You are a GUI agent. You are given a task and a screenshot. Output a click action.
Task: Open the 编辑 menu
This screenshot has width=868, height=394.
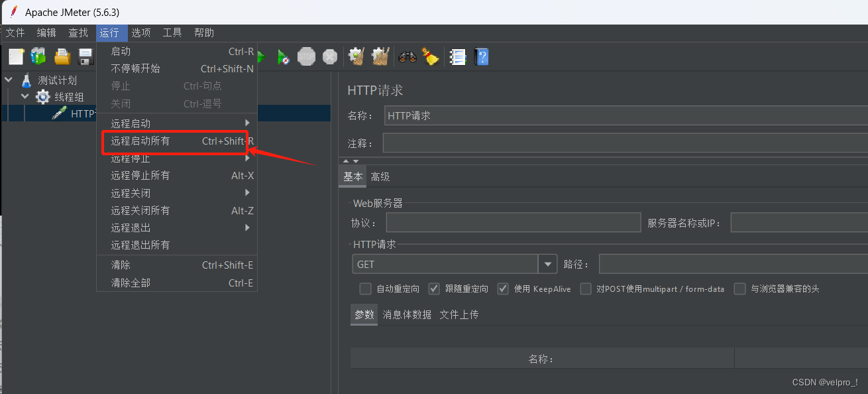46,33
